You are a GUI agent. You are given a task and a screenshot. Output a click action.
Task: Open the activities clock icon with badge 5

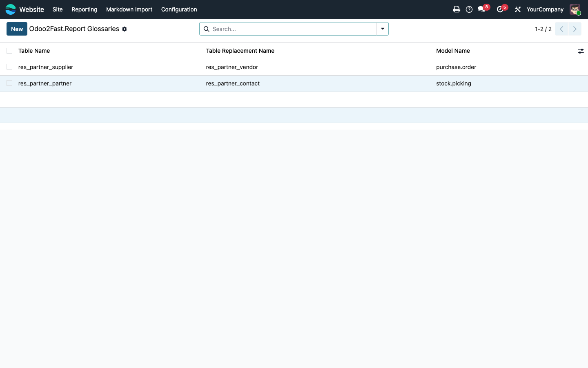click(x=500, y=9)
